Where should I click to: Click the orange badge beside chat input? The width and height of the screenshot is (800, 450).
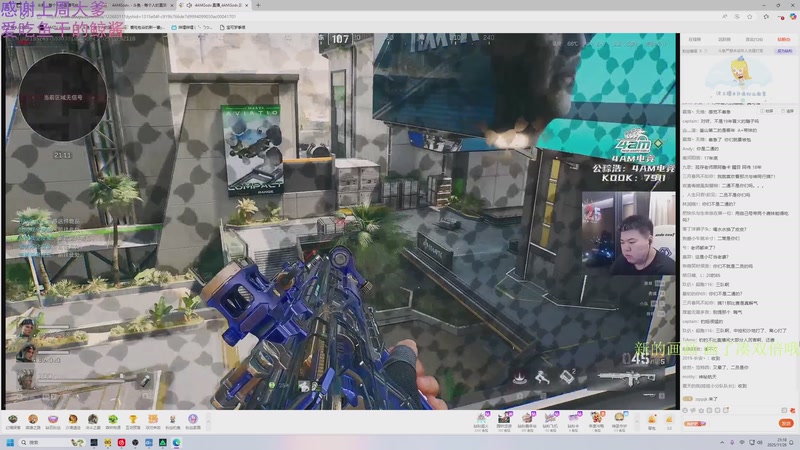[x=695, y=423]
